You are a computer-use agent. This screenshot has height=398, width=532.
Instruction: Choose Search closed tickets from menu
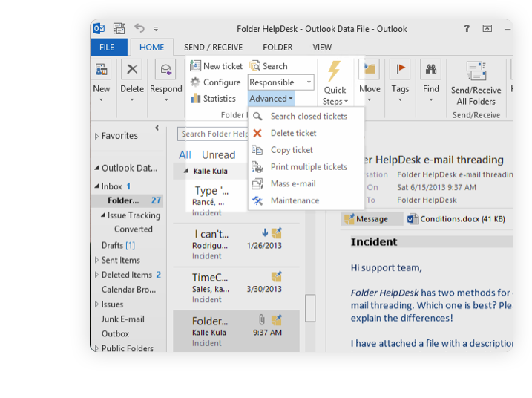coord(306,116)
